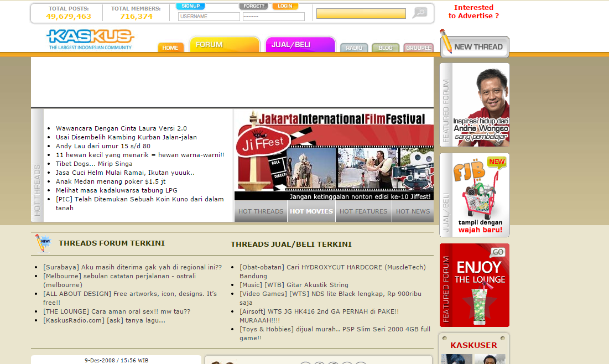This screenshot has height=364, width=609.
Task: Click the JiFFest film festival banner
Action: point(334,155)
